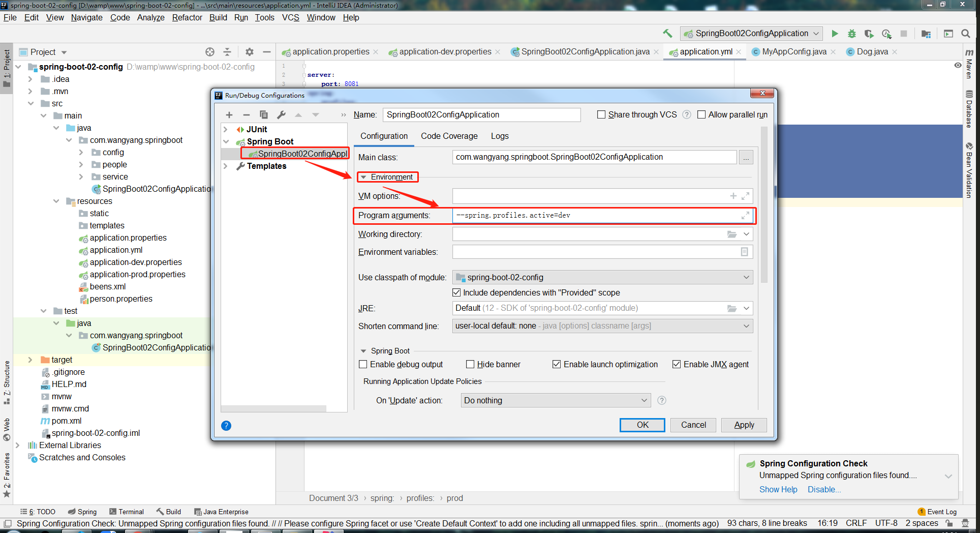Open the VCS menu

(291, 18)
